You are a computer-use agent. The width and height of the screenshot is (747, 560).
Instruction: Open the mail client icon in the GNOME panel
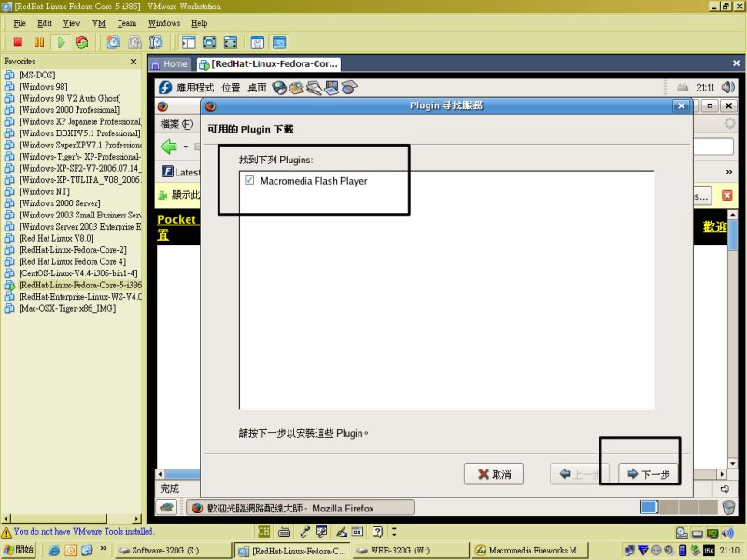click(296, 88)
